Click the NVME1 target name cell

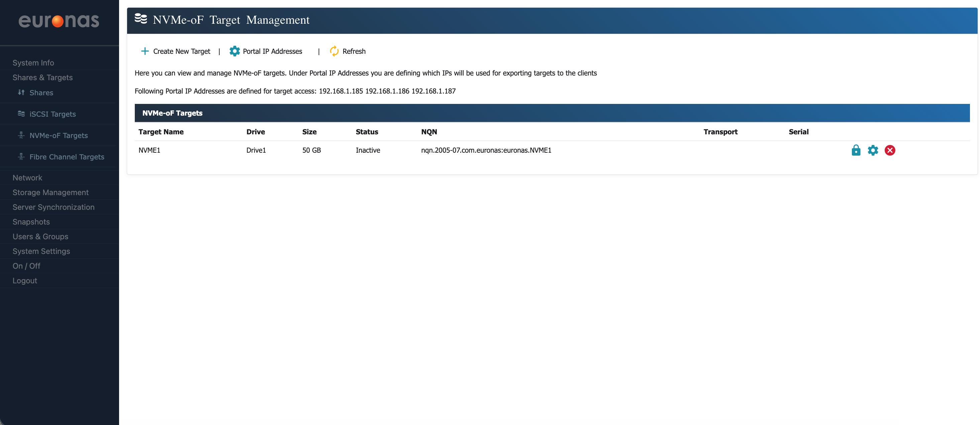coord(149,150)
